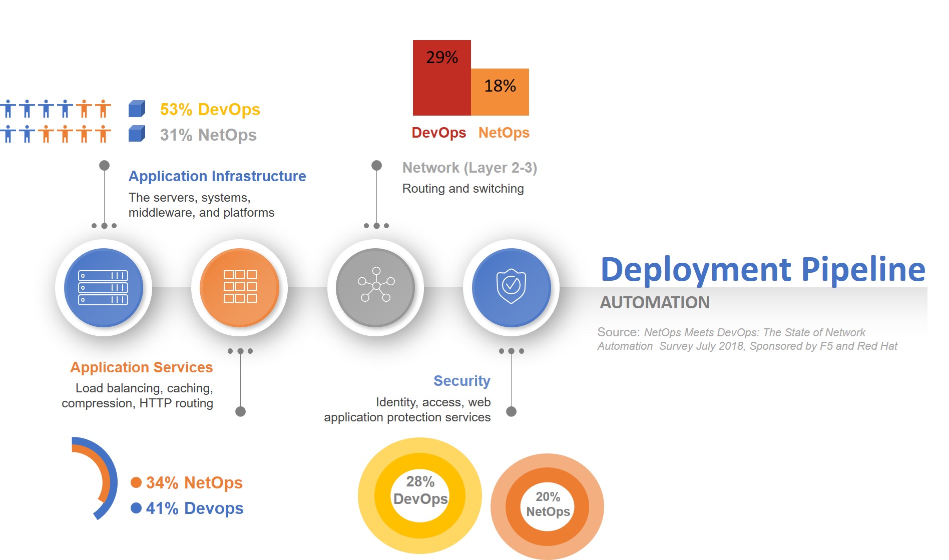Click the blue and orange arc chart
This screenshot has width=949, height=560.
(x=95, y=478)
